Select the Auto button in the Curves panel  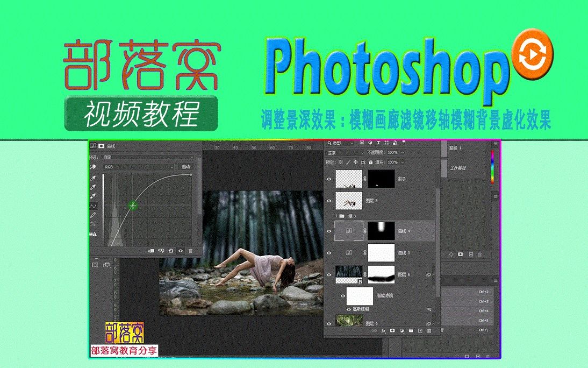click(x=187, y=167)
